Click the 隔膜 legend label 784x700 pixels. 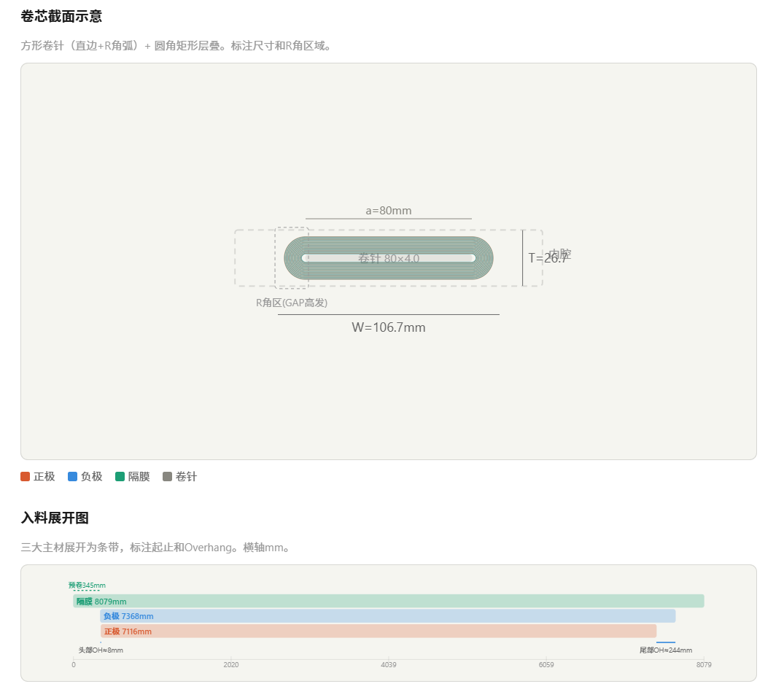coord(139,476)
